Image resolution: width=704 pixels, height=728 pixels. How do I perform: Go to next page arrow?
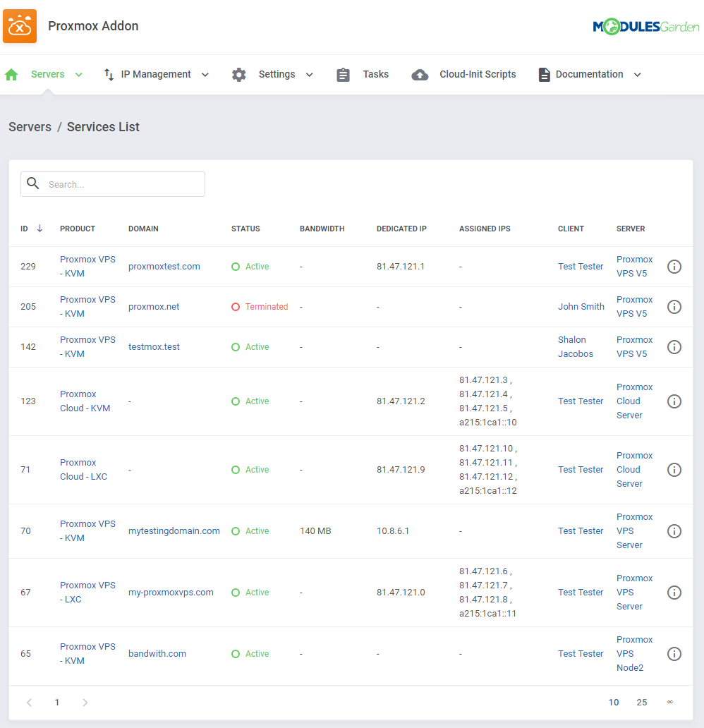pos(85,702)
